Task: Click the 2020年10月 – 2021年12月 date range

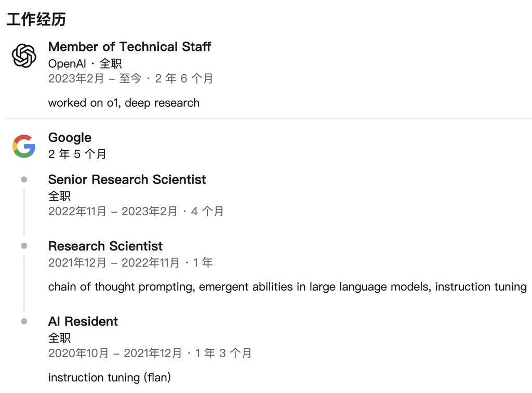Action: pos(115,353)
